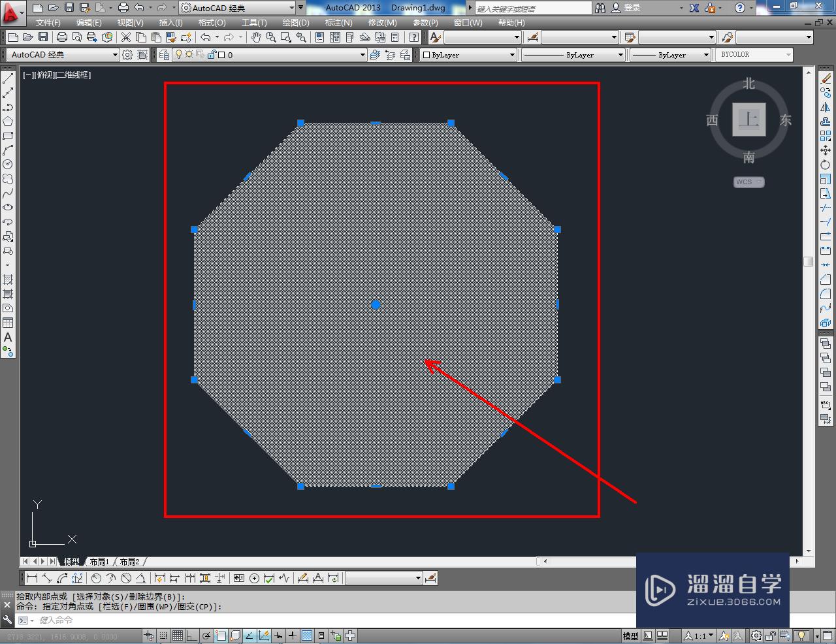Select the Multiline Text 'A' tool
The image size is (836, 644).
tap(8, 338)
